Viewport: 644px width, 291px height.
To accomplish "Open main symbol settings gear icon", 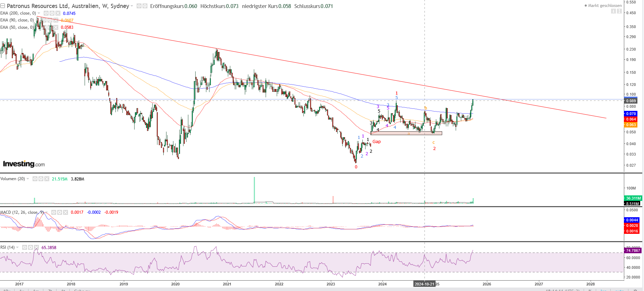I will tap(145, 6).
